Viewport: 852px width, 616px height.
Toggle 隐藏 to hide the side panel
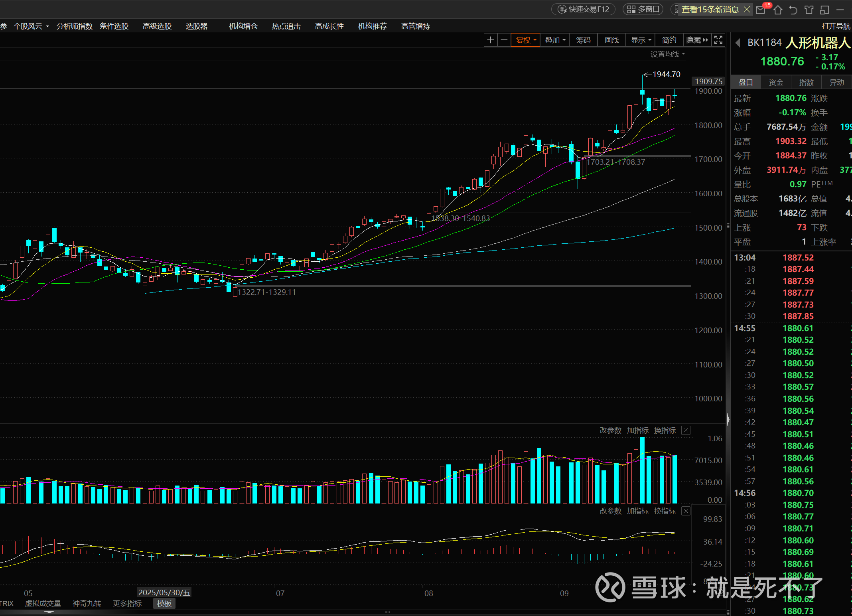[697, 40]
